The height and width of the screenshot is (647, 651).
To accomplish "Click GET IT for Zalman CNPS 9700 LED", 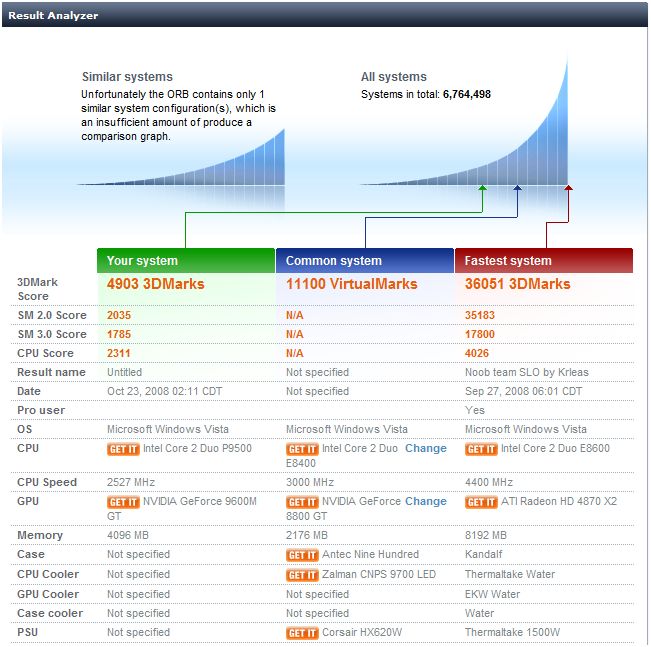I will (302, 575).
